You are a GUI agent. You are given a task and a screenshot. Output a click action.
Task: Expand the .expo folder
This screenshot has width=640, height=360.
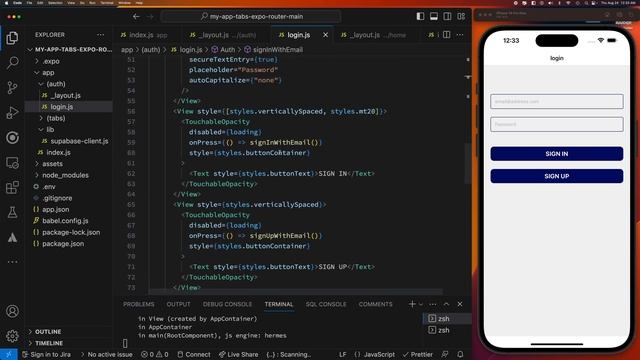coord(70,61)
